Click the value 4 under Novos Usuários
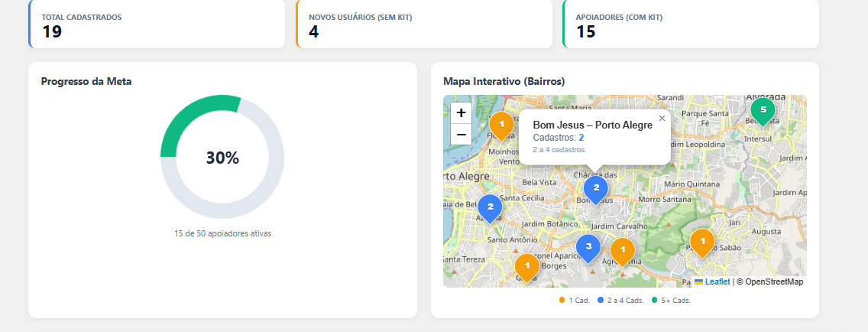Screen dimensions: 868x332 (314, 31)
